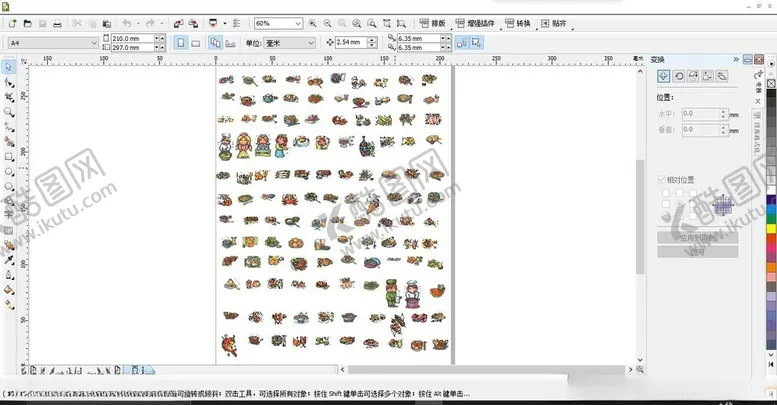This screenshot has width=777, height=405.
Task: Pick the green color swatch
Action: (772, 219)
